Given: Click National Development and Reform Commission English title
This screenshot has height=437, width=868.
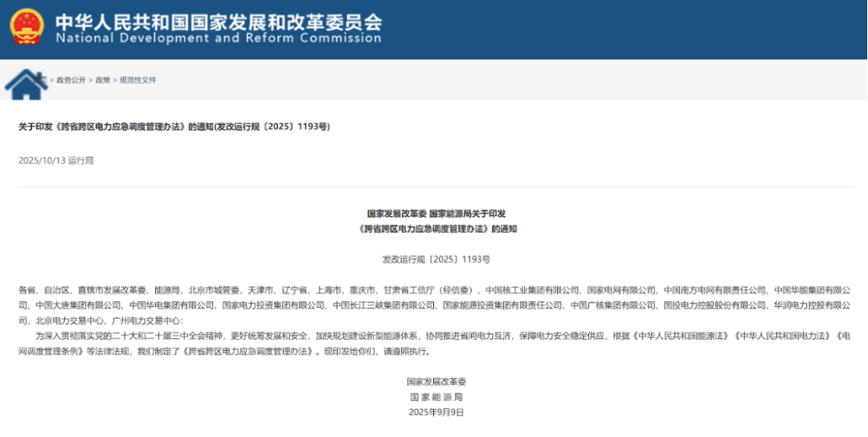Looking at the screenshot, I should click(219, 39).
